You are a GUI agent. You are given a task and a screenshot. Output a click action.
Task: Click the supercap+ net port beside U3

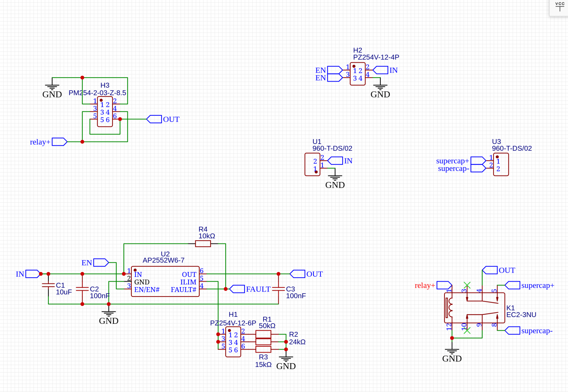point(478,161)
